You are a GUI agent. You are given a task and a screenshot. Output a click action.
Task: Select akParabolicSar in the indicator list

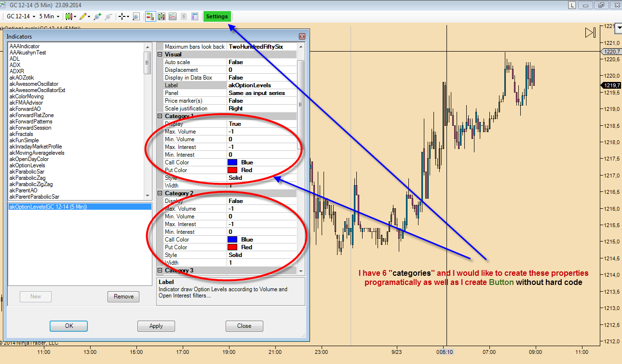(27, 172)
